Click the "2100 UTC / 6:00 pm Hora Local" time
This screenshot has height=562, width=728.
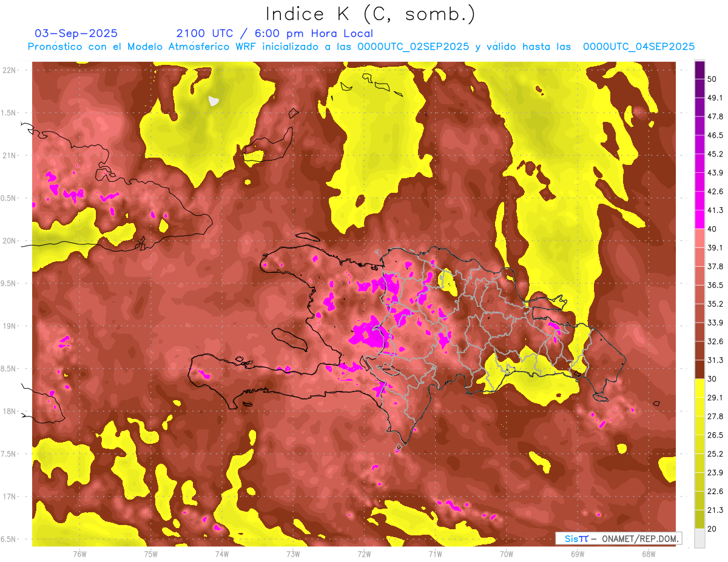coord(275,33)
